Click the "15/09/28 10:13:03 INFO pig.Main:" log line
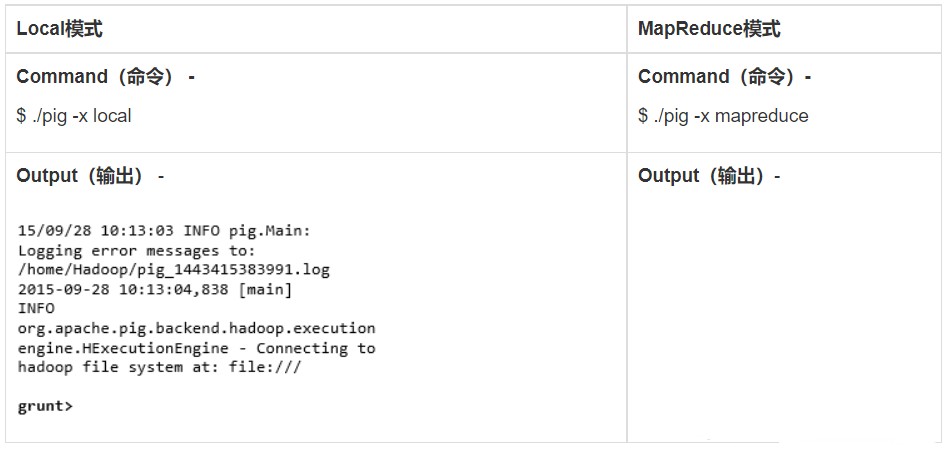This screenshot has height=452, width=948. (x=164, y=231)
